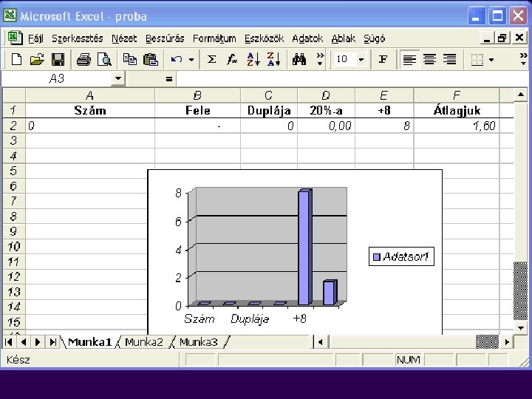Click the tall +8 bar in chart
This screenshot has height=399, width=532.
304,247
